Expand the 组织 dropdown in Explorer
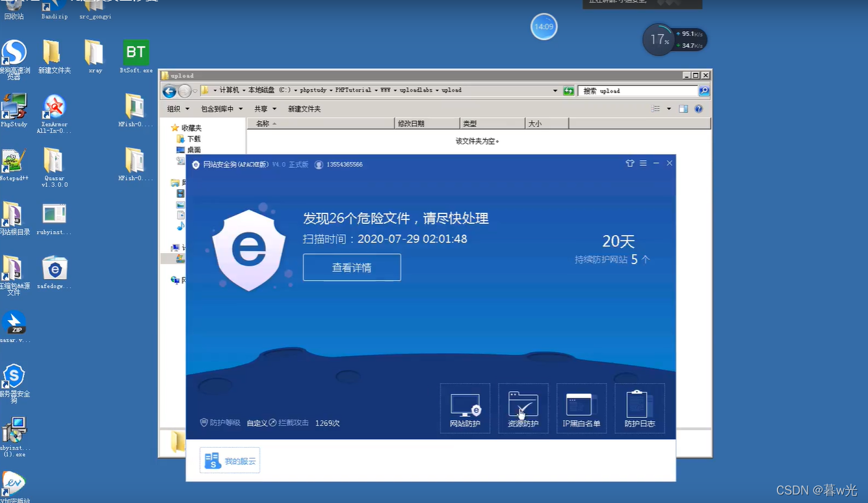The height and width of the screenshot is (503, 868). click(x=177, y=109)
